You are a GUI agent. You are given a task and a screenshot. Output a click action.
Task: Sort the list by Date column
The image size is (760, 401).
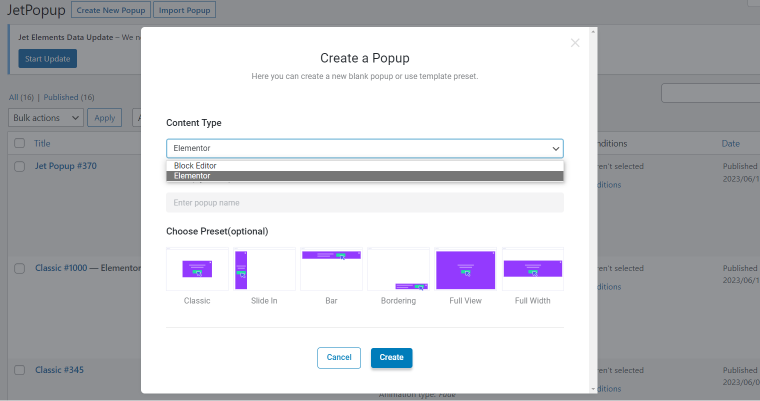click(x=730, y=144)
